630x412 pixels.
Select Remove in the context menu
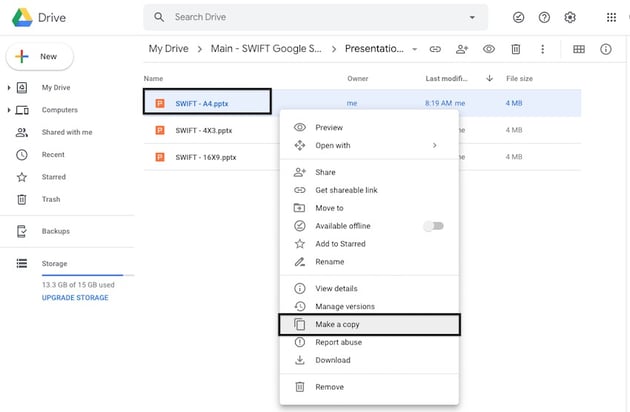click(369, 387)
